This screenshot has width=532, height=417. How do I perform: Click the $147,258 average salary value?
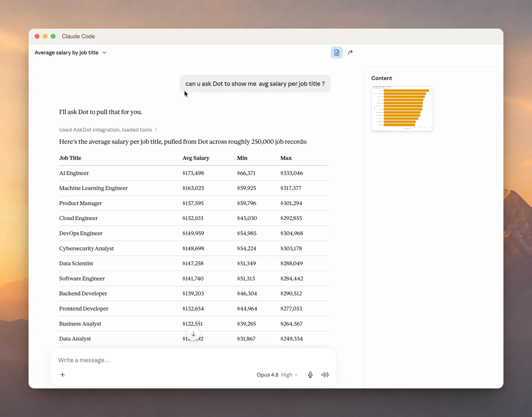click(193, 263)
